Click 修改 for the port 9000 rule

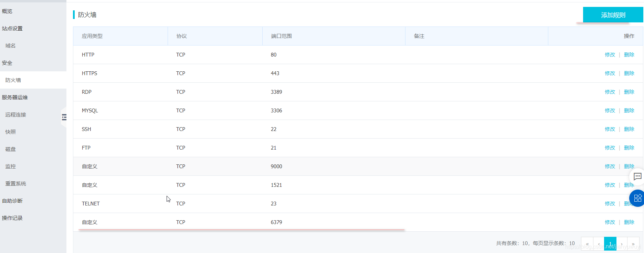point(610,166)
